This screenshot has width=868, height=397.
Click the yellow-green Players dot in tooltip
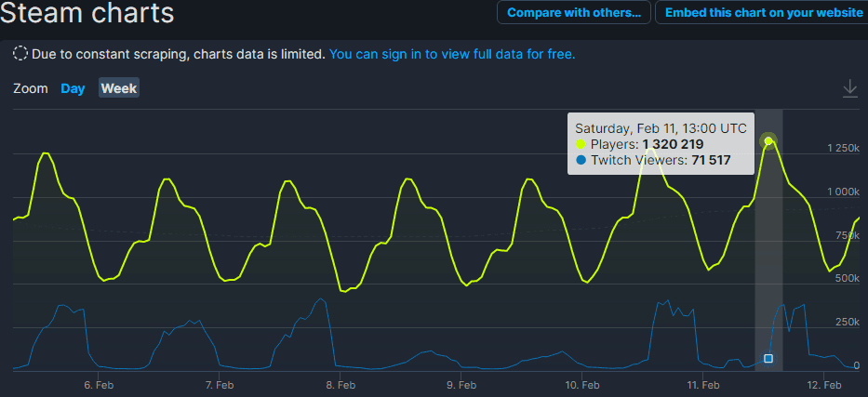pos(581,145)
